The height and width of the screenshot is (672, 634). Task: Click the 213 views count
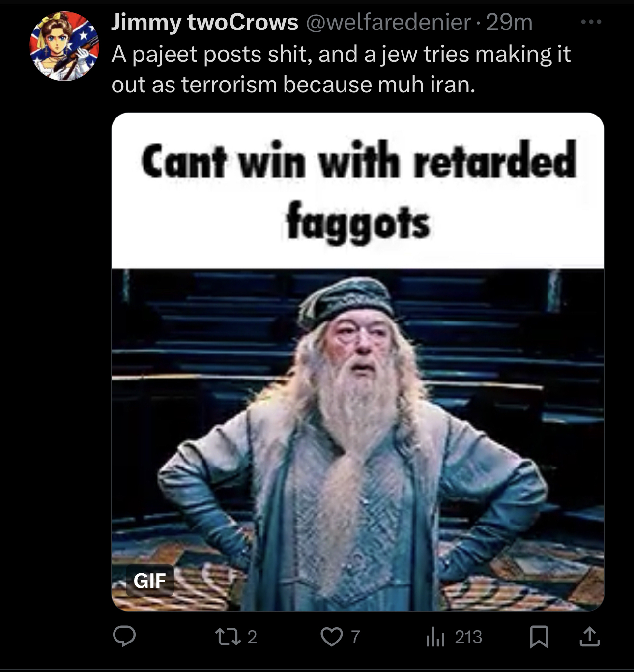click(468, 637)
